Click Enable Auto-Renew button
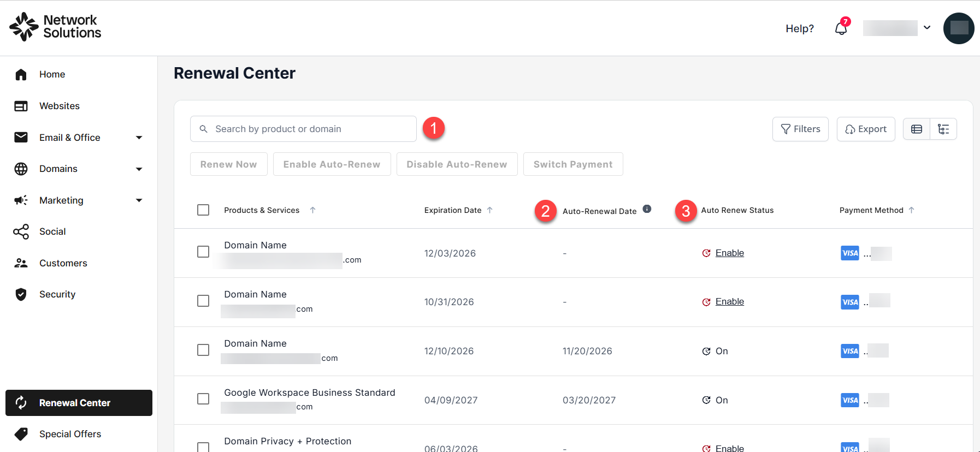Screen dimensions: 980x452 tap(332, 164)
